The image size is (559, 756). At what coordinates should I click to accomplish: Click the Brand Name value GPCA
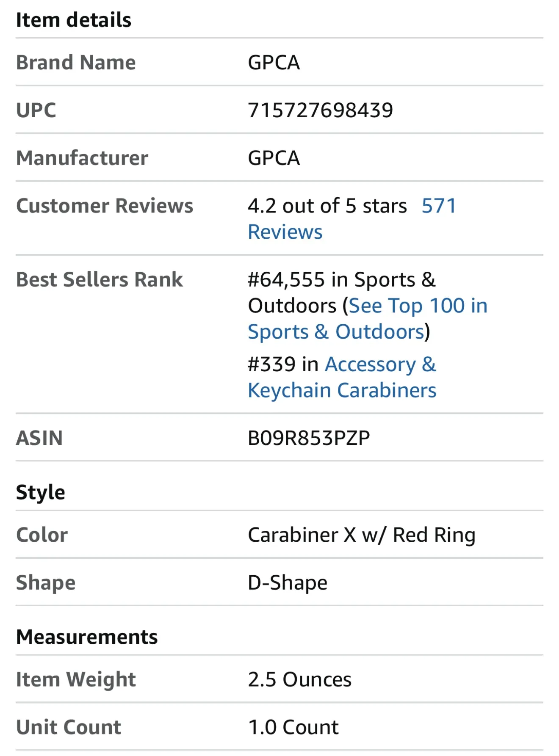274,63
